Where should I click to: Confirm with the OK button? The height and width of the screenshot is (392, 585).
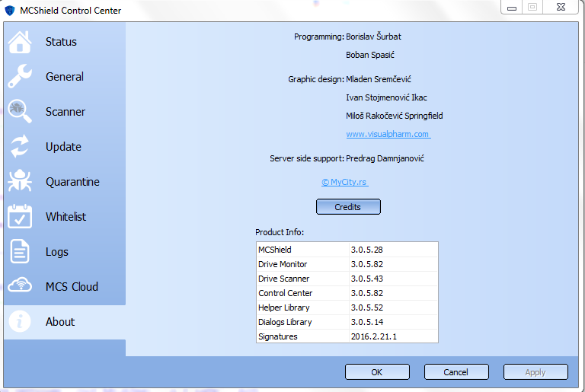[377, 372]
